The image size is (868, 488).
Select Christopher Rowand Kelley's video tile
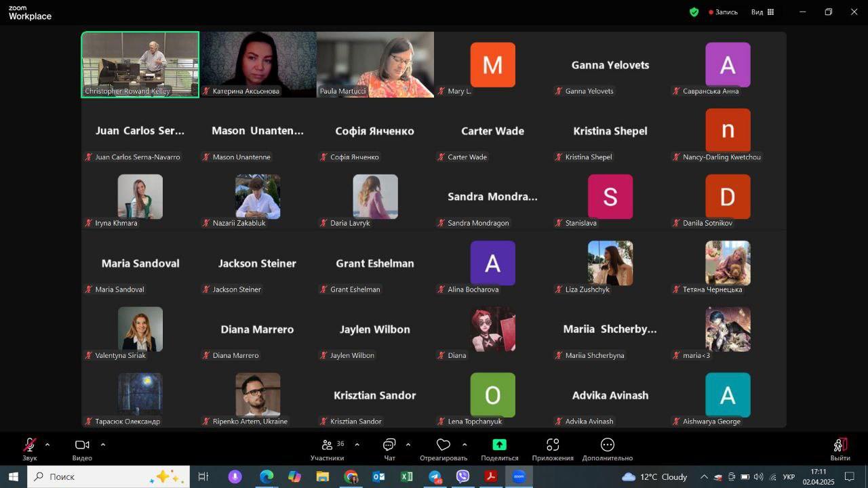(140, 64)
